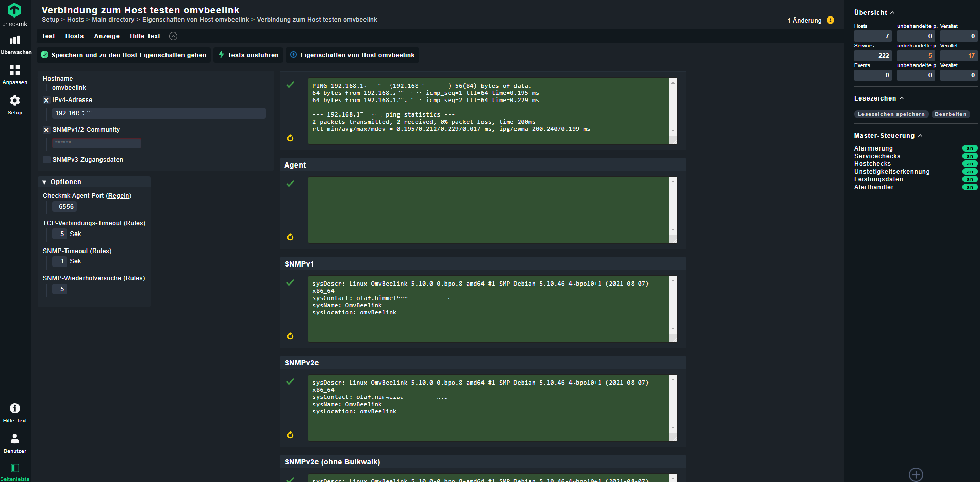Open the Überwachen monitoring menu
Viewport: 980px width, 482px height.
[15, 44]
